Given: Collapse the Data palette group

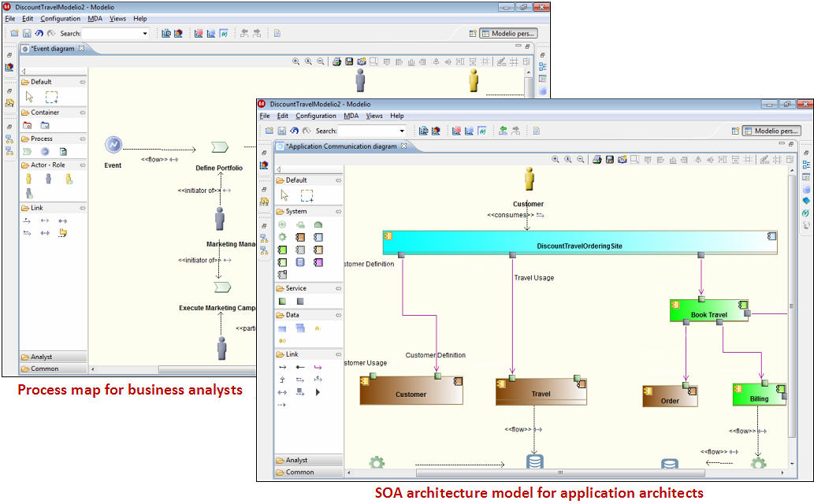Looking at the screenshot, I should pos(339,315).
